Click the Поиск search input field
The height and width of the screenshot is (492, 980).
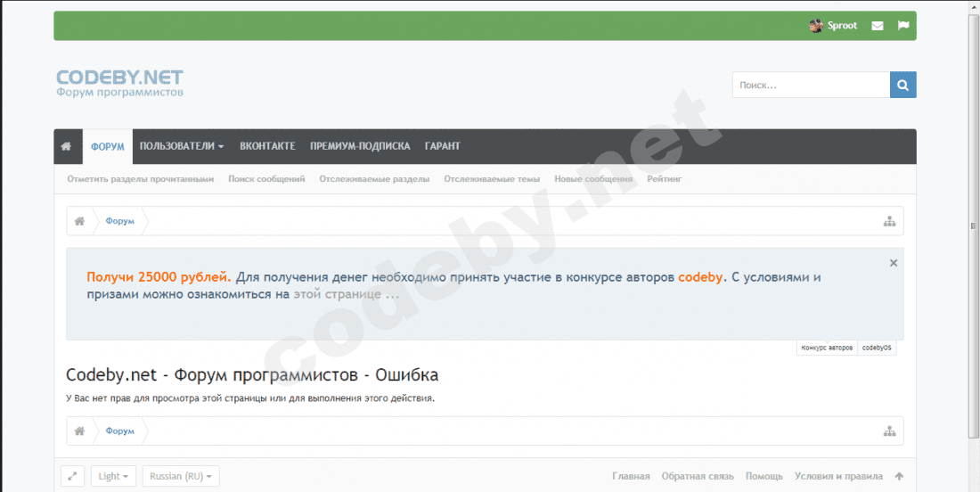tap(812, 85)
